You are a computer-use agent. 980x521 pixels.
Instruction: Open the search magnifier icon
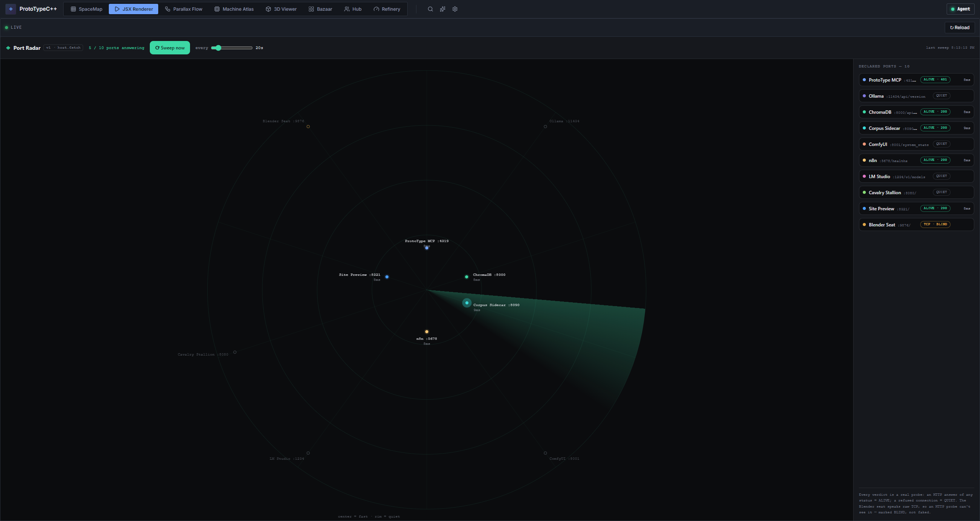tap(430, 9)
